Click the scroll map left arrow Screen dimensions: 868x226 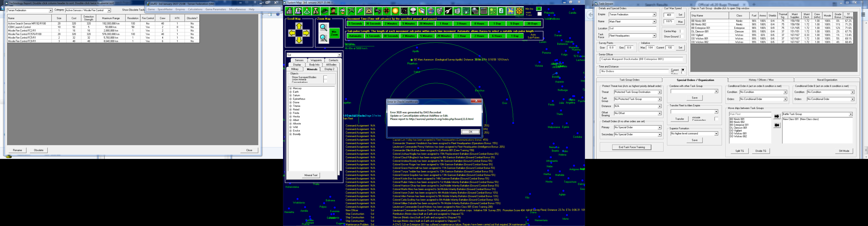click(x=292, y=33)
